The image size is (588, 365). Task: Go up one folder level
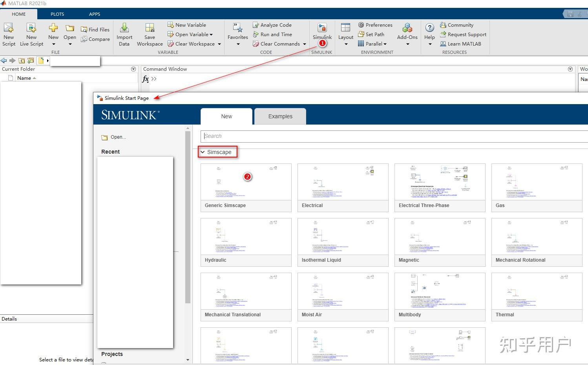(22, 61)
